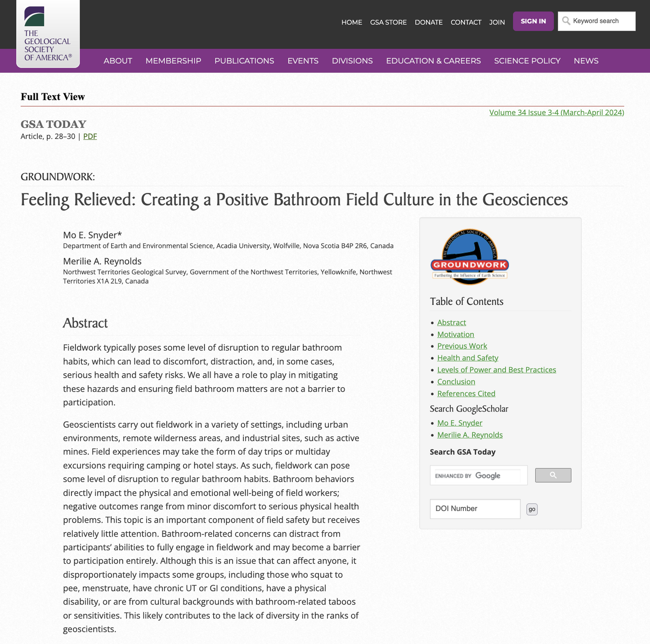The height and width of the screenshot is (644, 650).
Task: Open Volume 34 Issue 3-4 (March-April 2024)
Action: (556, 112)
